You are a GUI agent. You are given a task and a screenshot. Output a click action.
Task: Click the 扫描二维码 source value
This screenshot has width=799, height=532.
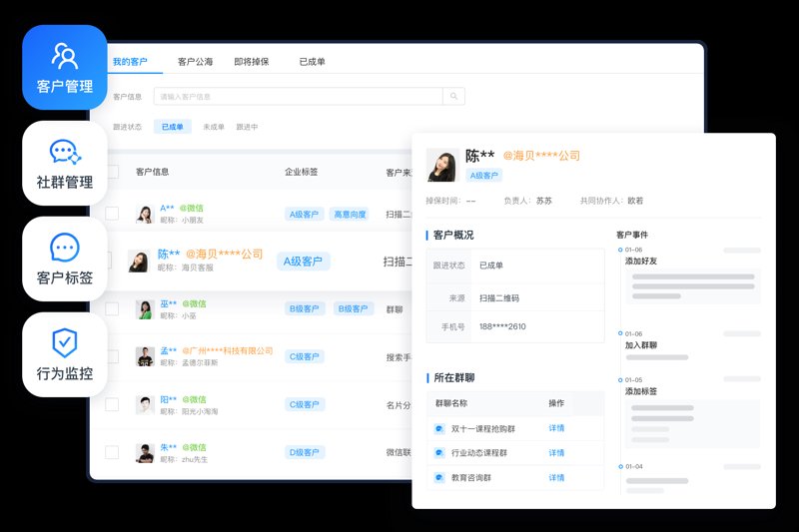click(x=498, y=297)
